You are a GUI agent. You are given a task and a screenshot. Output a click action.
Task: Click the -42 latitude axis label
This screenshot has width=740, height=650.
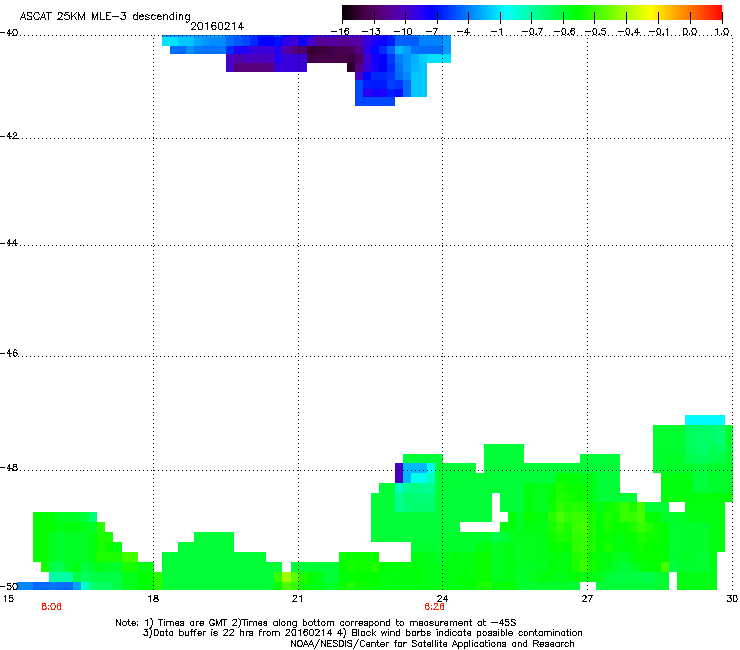9,136
